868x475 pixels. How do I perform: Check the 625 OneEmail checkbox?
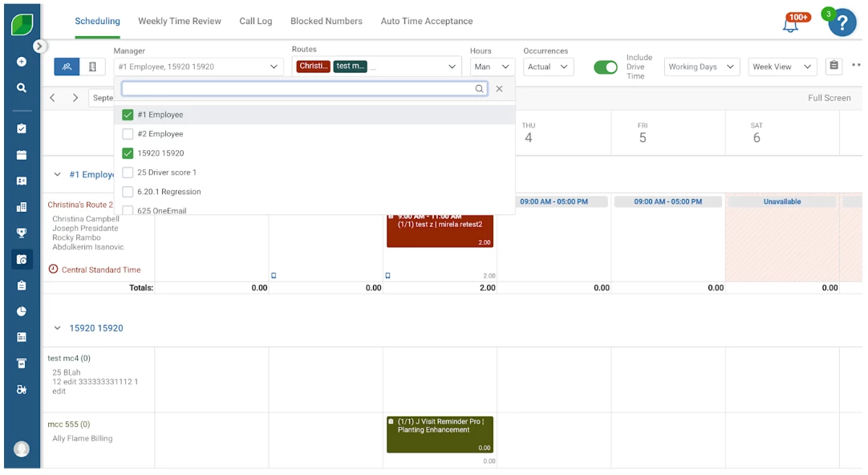click(x=128, y=210)
